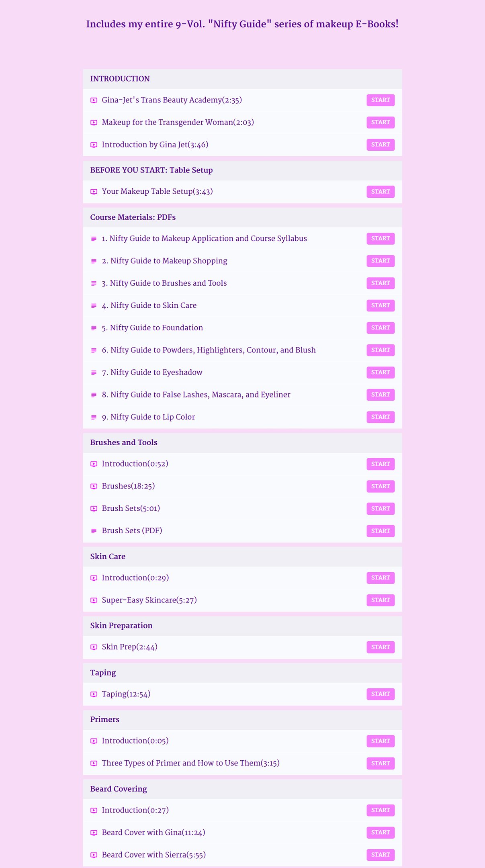Start Three Types of Primer lesson
Screen dimensions: 485x868
381,763
